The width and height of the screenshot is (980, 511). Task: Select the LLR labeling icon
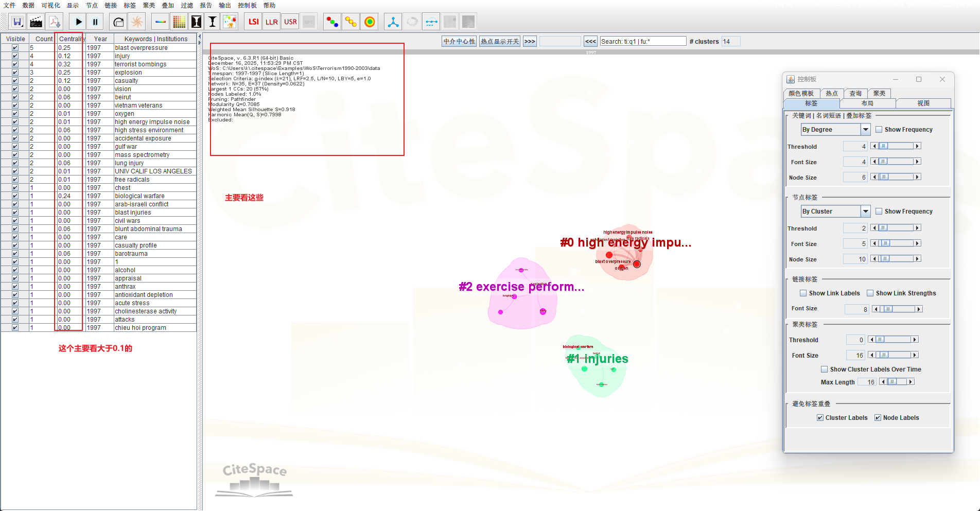click(x=272, y=22)
